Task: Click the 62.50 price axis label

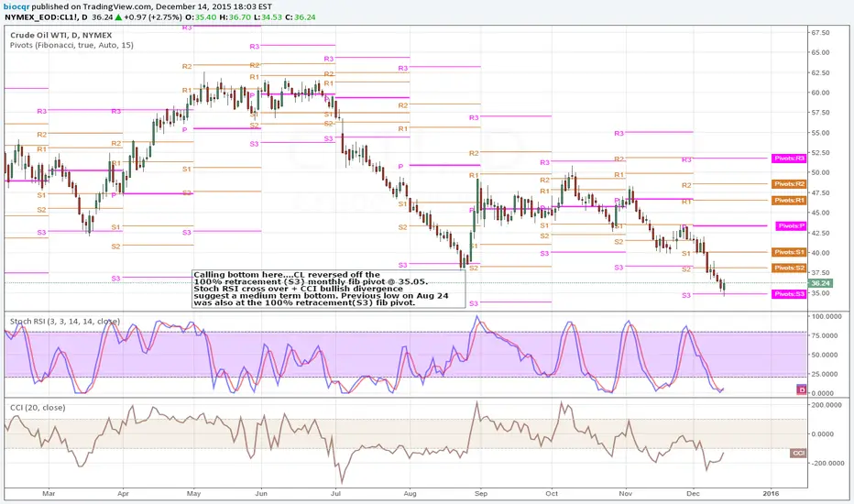Action: (x=820, y=73)
